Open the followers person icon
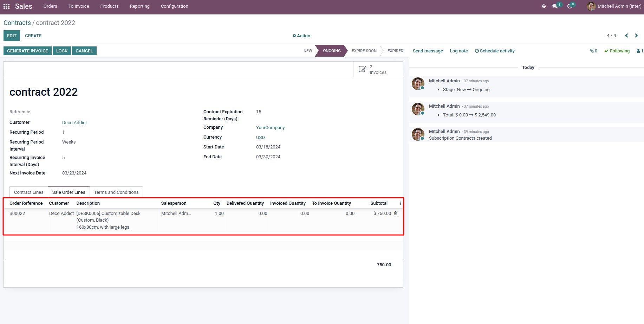Image resolution: width=644 pixels, height=324 pixels. [640, 51]
